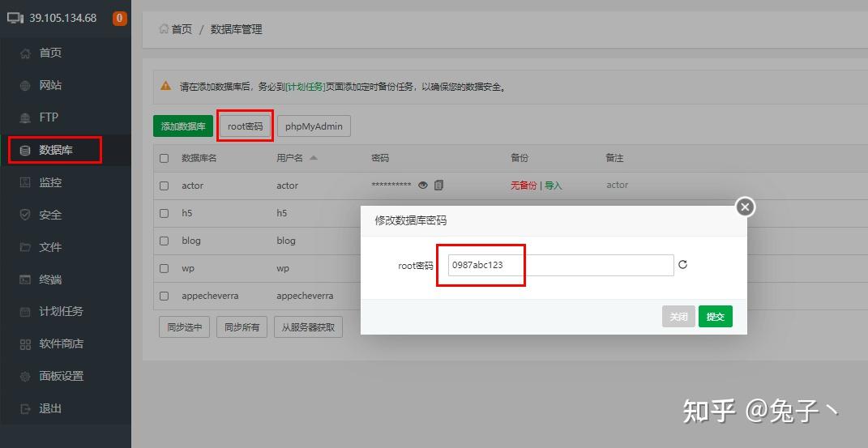Open phpMyAdmin

click(x=314, y=126)
